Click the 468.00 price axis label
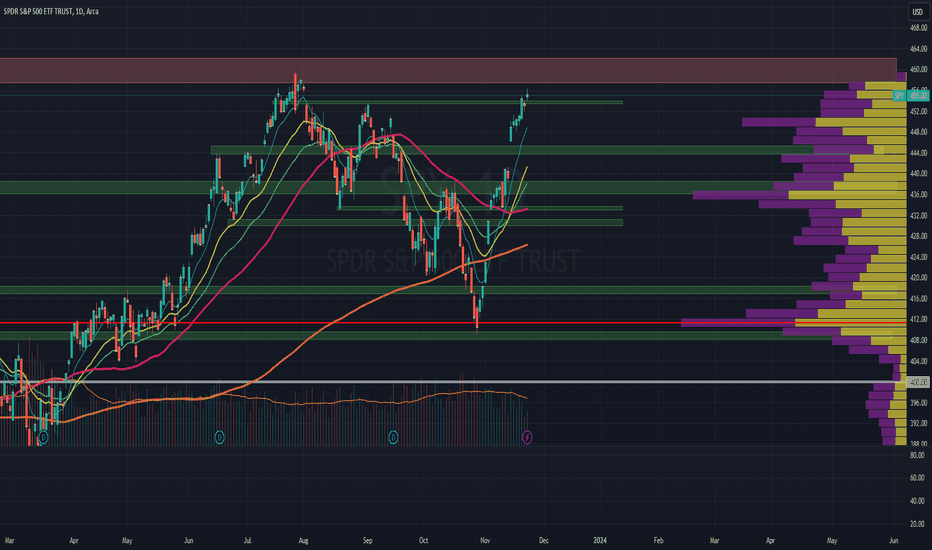Image resolution: width=932 pixels, height=550 pixels. (918, 28)
